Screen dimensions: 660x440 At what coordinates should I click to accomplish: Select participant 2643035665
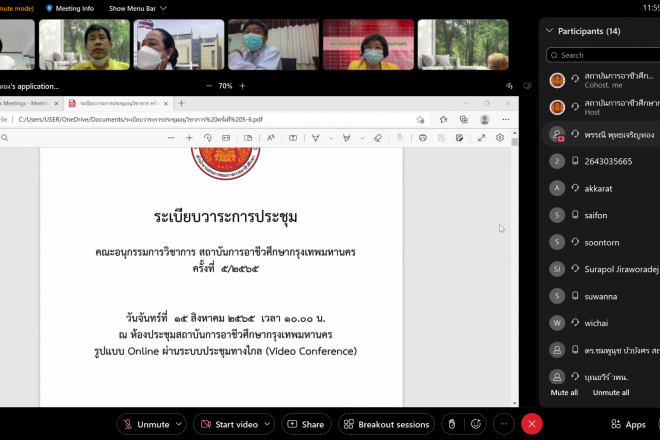(x=602, y=161)
